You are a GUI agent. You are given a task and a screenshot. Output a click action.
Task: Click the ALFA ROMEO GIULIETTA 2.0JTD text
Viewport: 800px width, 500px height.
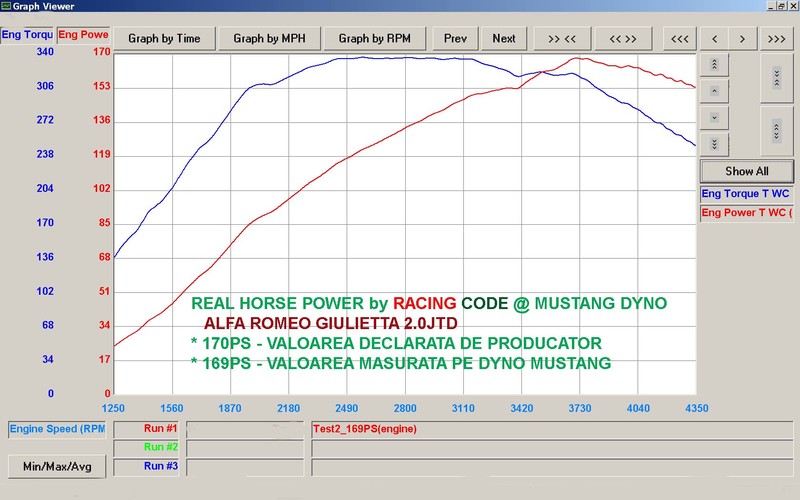(x=331, y=323)
